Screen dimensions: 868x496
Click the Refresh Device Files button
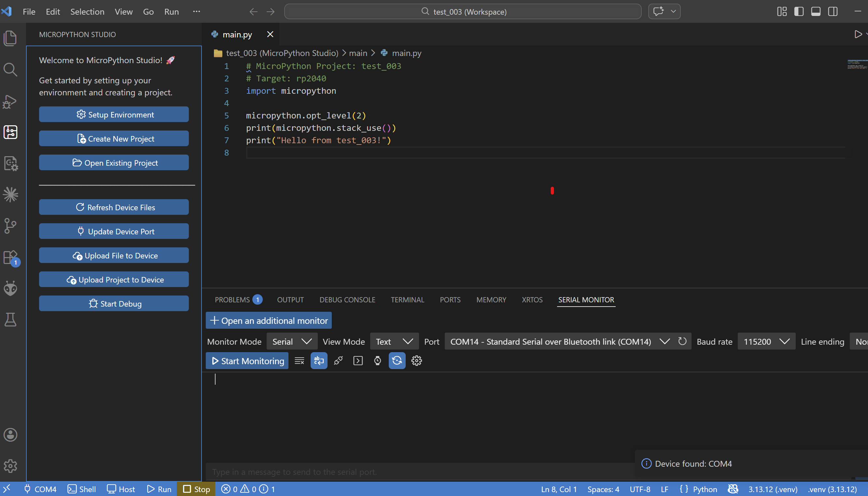pos(114,207)
